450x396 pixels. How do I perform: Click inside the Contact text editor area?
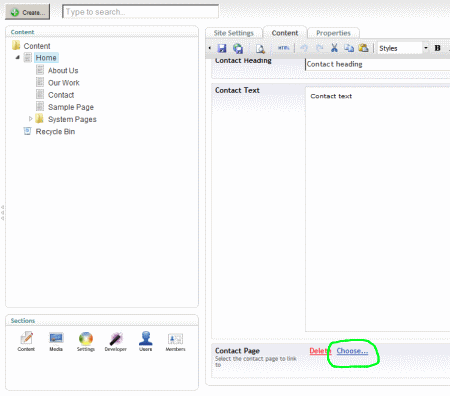click(x=378, y=209)
